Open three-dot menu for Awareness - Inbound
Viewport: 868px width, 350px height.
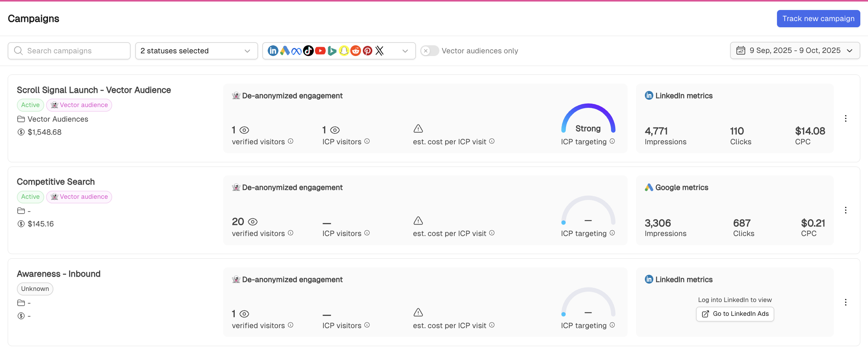[846, 302]
